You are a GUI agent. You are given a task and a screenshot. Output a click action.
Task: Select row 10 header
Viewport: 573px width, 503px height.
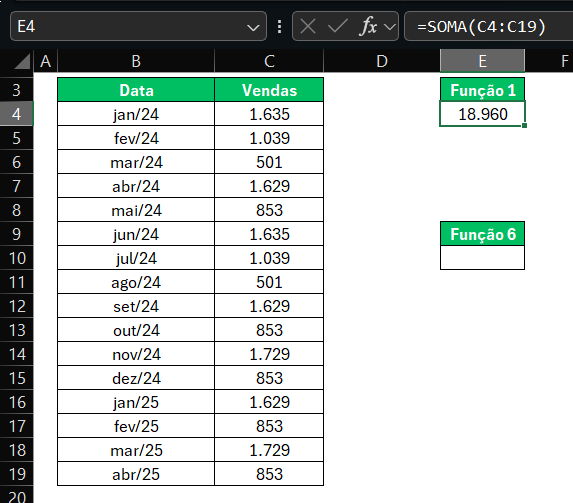point(17,258)
